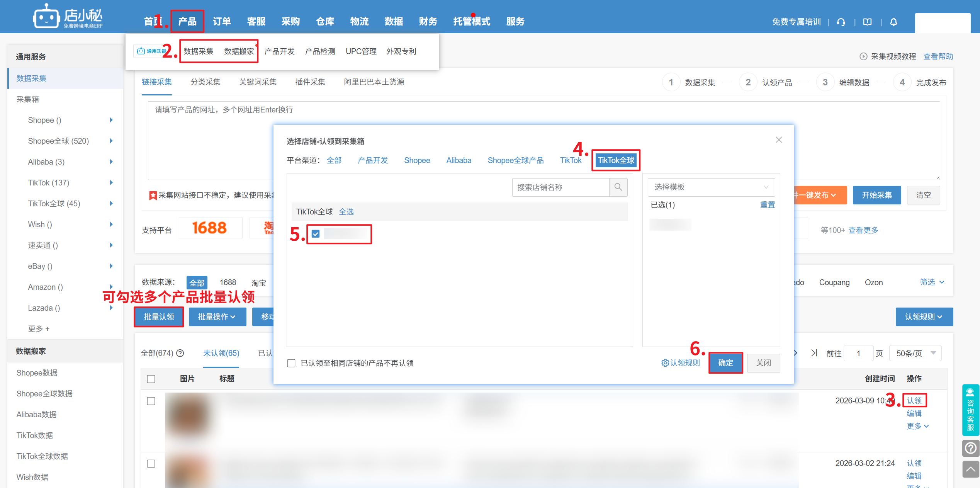Click the 咨询客服 floating widget

point(970,410)
